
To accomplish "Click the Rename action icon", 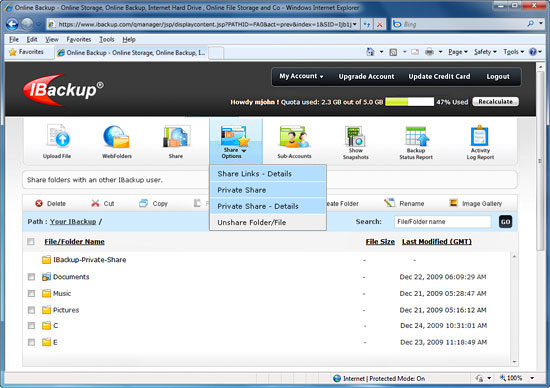I will tap(389, 203).
